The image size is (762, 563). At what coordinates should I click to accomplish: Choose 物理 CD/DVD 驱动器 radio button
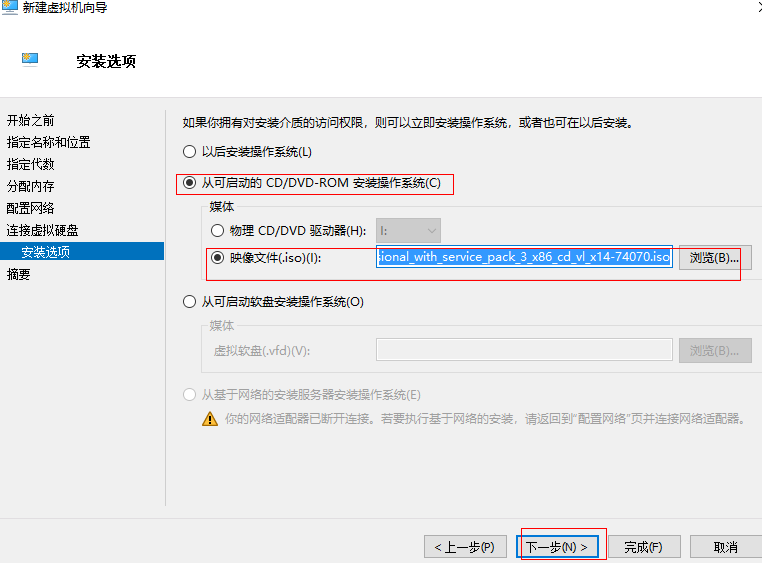click(217, 230)
